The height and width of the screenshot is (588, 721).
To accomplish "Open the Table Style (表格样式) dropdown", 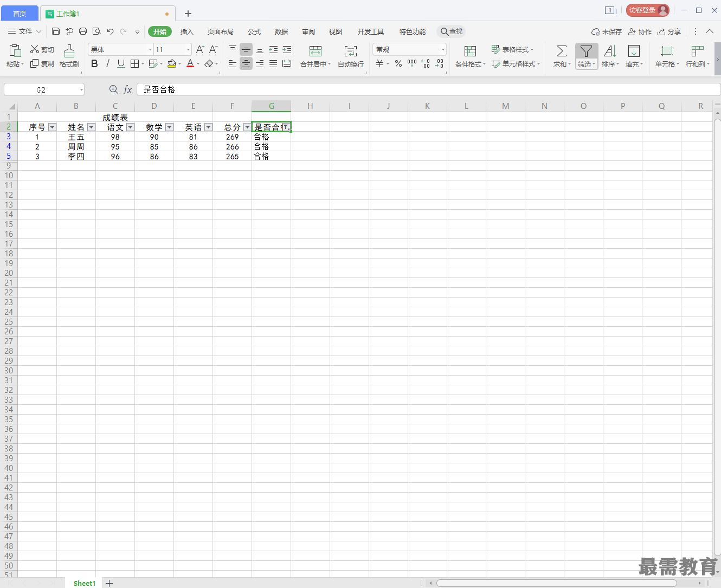I will (x=513, y=49).
